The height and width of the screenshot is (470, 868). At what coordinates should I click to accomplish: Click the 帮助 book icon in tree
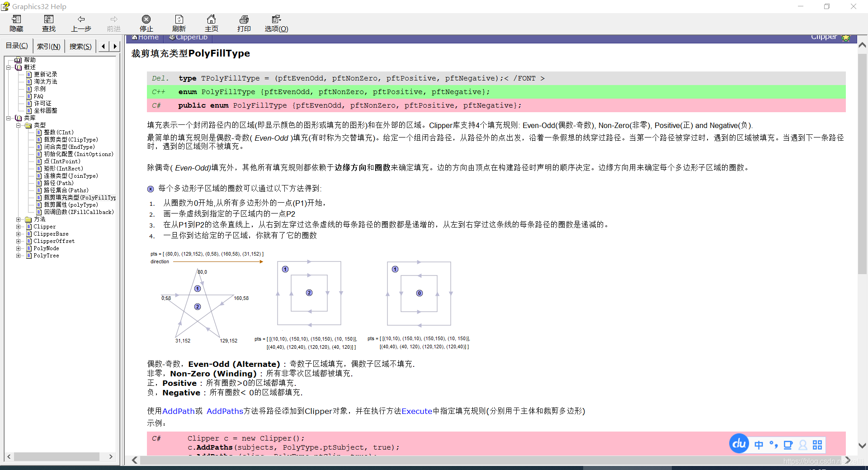point(18,60)
